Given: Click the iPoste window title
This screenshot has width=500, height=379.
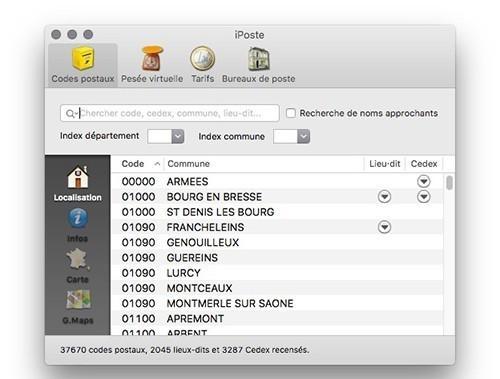Looking at the screenshot, I should pyautogui.click(x=249, y=35).
